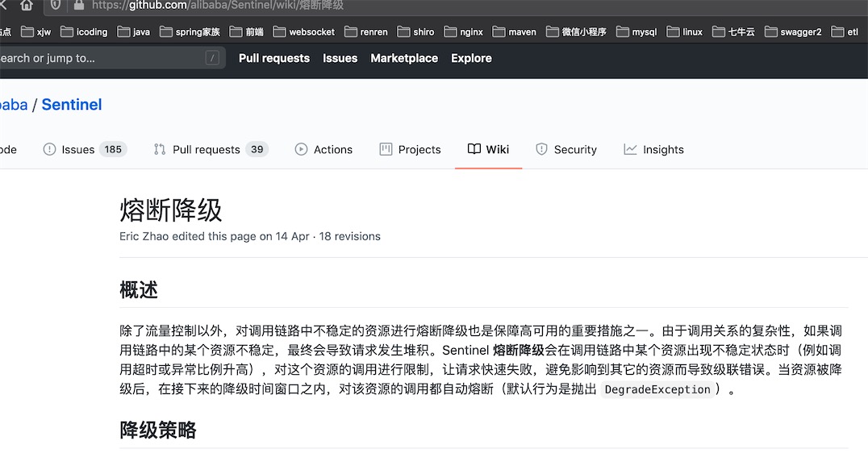Switch to the Insights tab
The image size is (868, 453).
(x=653, y=149)
